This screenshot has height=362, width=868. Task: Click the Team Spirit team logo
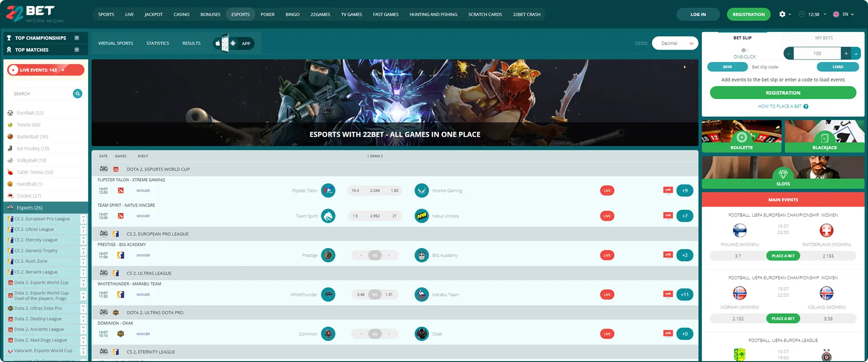328,216
